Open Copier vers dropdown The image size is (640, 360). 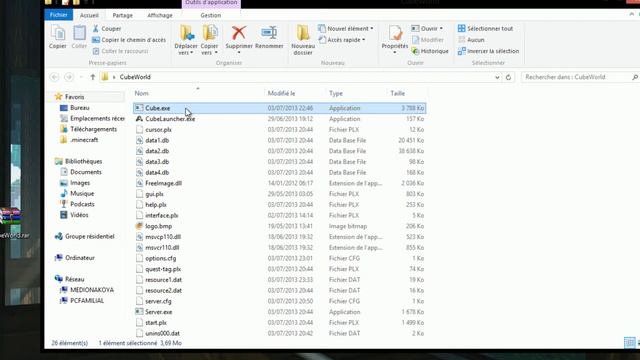point(209,49)
